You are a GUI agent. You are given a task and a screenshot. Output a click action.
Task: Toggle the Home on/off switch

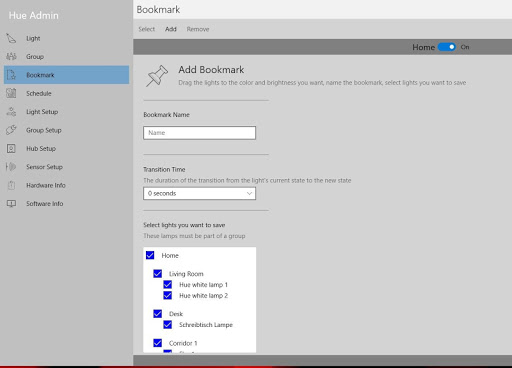point(447,47)
